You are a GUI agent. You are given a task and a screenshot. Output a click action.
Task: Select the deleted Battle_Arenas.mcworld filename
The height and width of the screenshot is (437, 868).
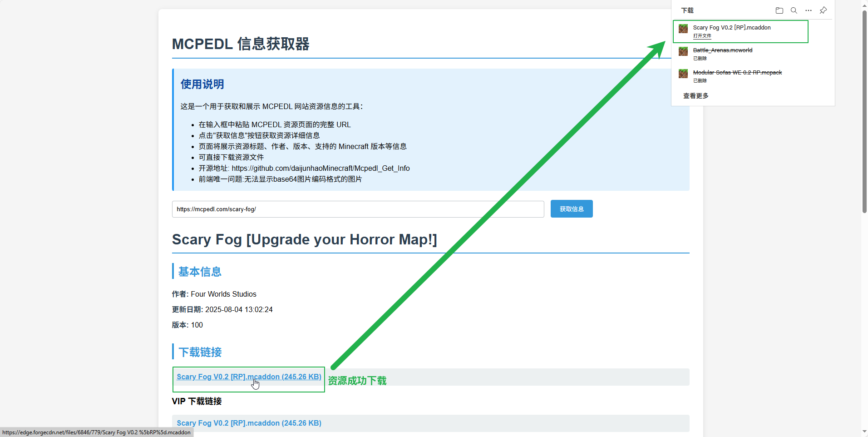click(x=722, y=50)
